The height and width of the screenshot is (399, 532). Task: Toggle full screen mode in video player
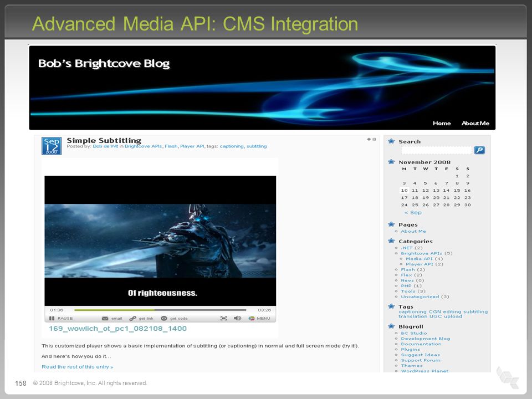pyautogui.click(x=223, y=318)
